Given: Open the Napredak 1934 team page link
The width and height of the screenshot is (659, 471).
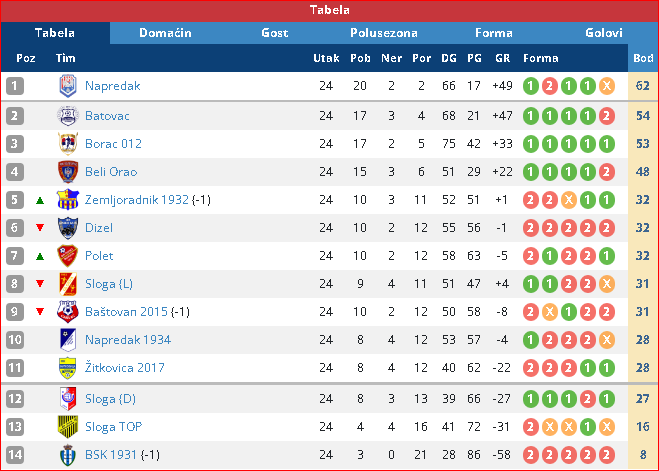Looking at the screenshot, I should point(128,339).
